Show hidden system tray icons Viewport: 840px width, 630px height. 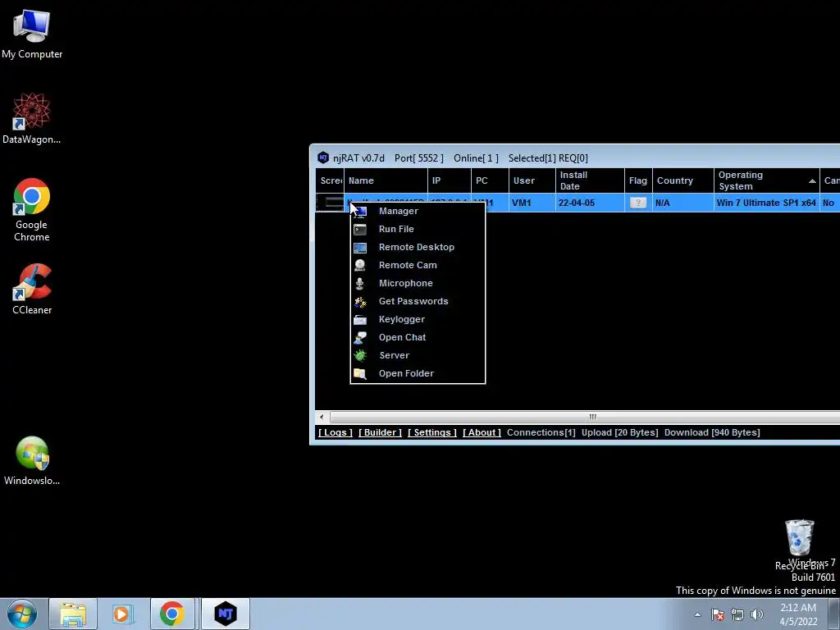[x=697, y=614]
